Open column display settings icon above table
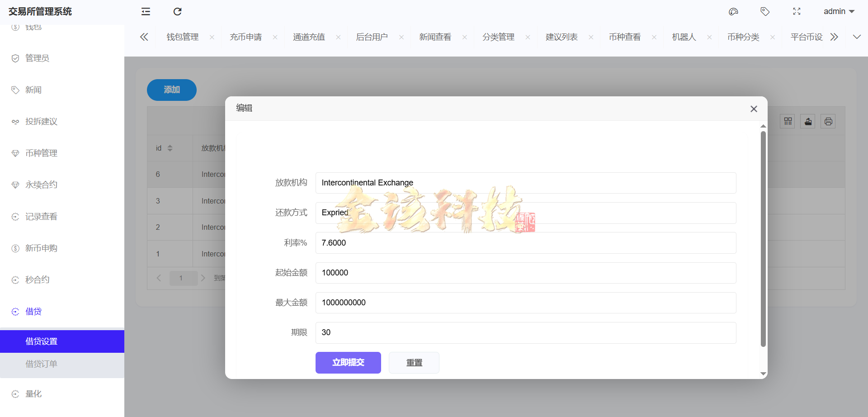868x417 pixels. (788, 121)
